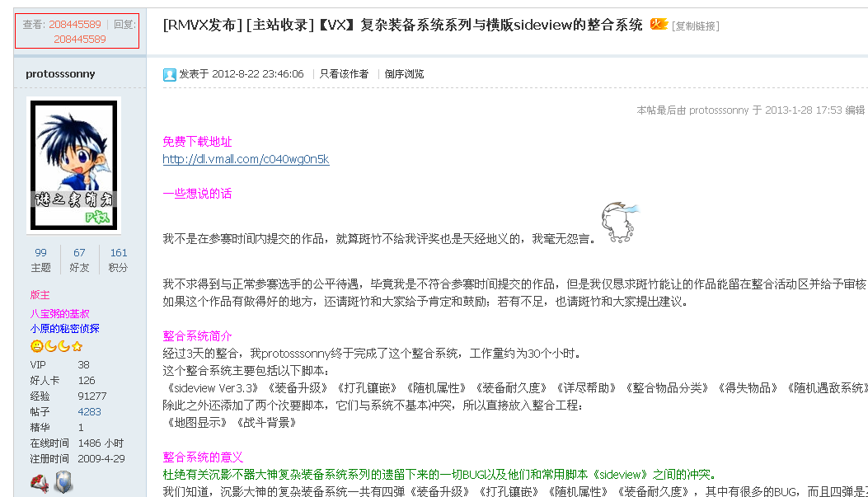Open the protosssonny username profile link

(60, 73)
